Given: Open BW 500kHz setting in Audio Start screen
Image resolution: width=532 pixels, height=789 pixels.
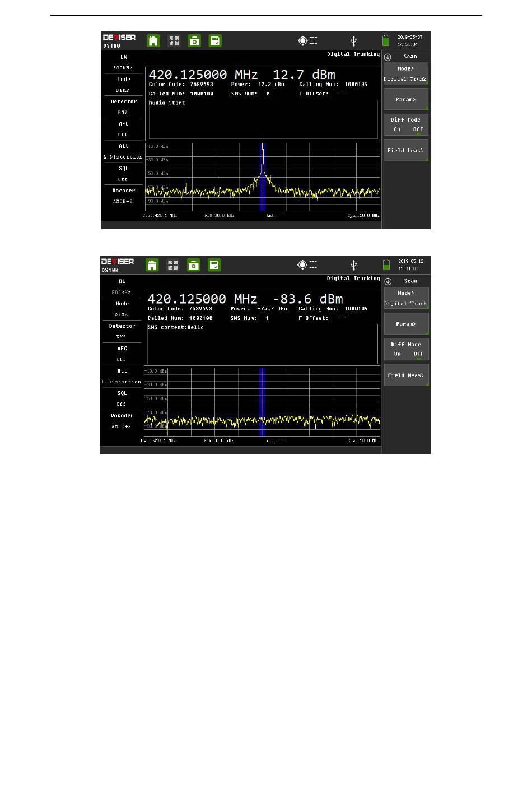Looking at the screenshot, I should (123, 62).
